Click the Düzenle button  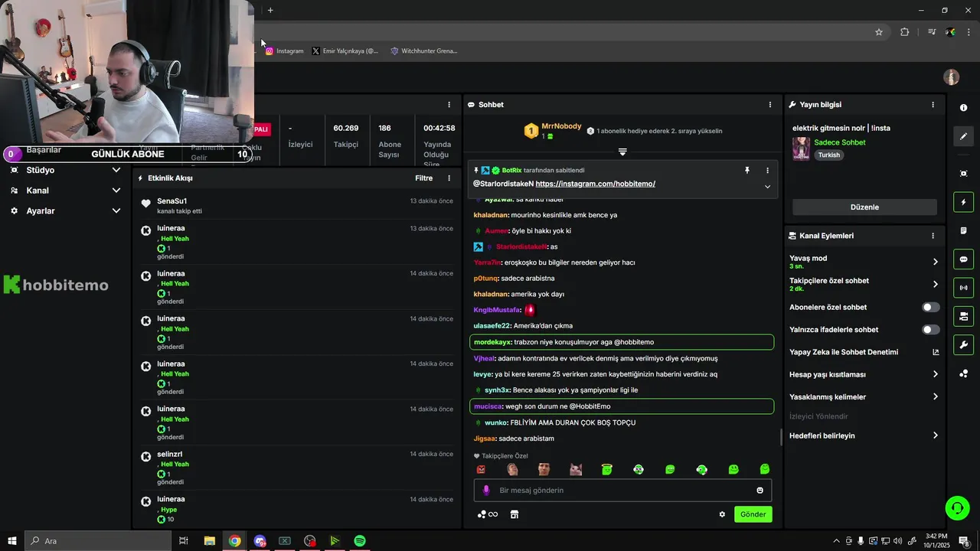pos(864,207)
